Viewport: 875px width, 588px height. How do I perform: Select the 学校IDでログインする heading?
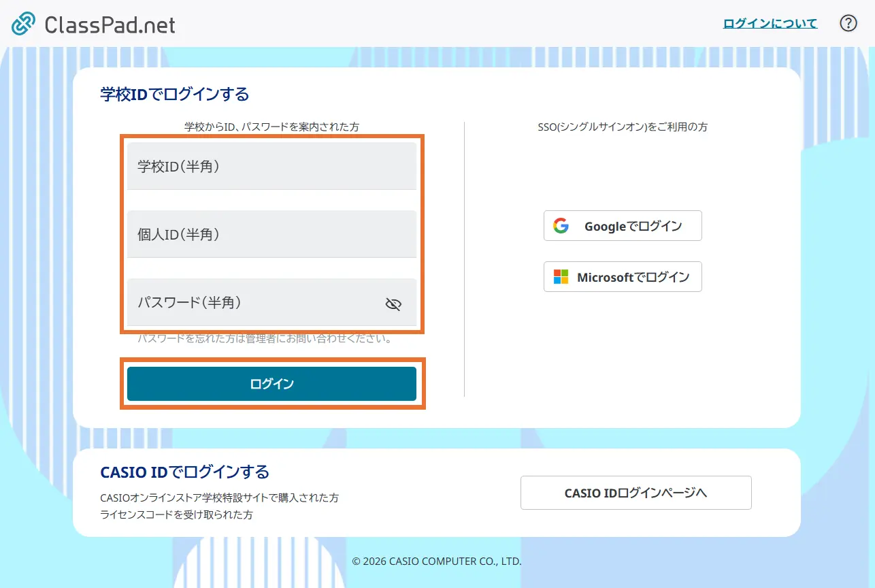click(x=175, y=94)
